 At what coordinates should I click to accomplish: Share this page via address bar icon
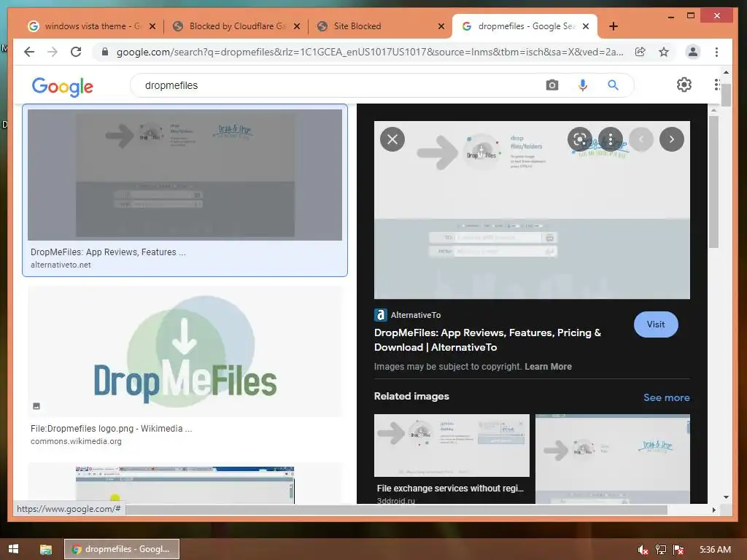click(640, 52)
